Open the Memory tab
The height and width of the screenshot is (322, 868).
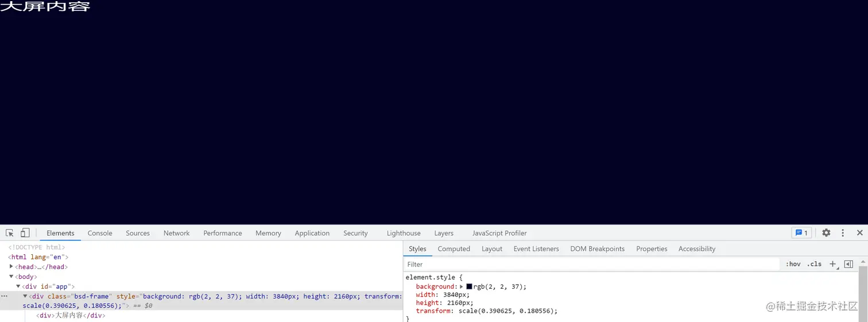[268, 233]
